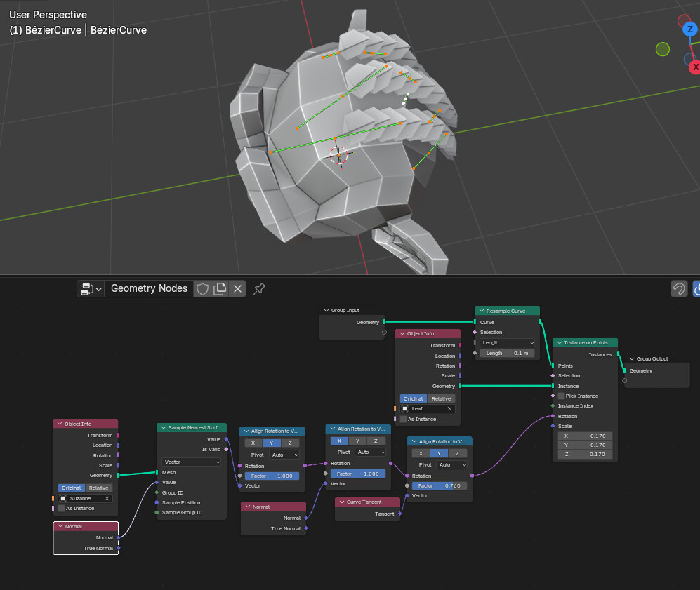Tick As Instance under the Suzanne object
The image size is (700, 590).
coord(61,509)
